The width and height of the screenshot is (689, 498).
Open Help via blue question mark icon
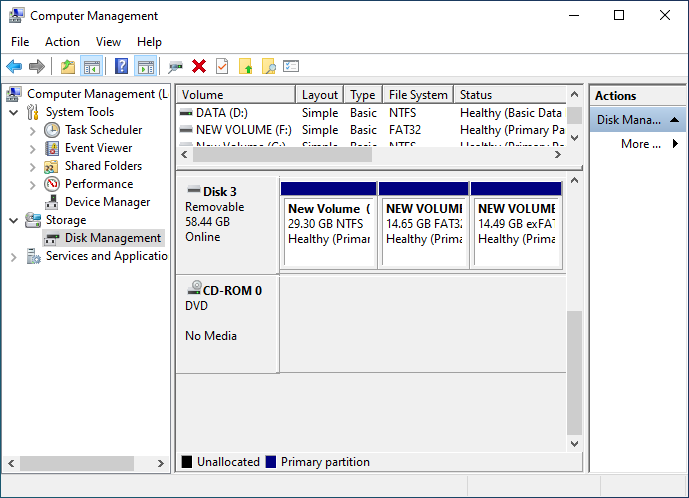pos(121,66)
